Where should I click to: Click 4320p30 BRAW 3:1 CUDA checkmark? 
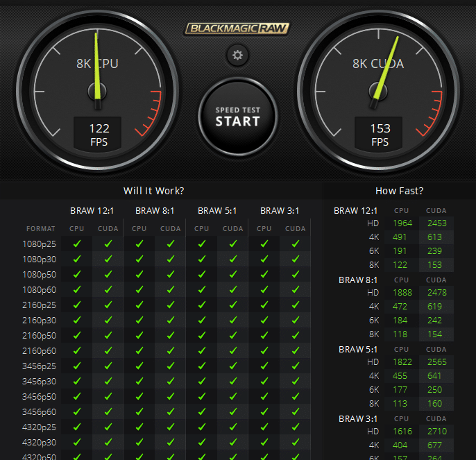[296, 442]
